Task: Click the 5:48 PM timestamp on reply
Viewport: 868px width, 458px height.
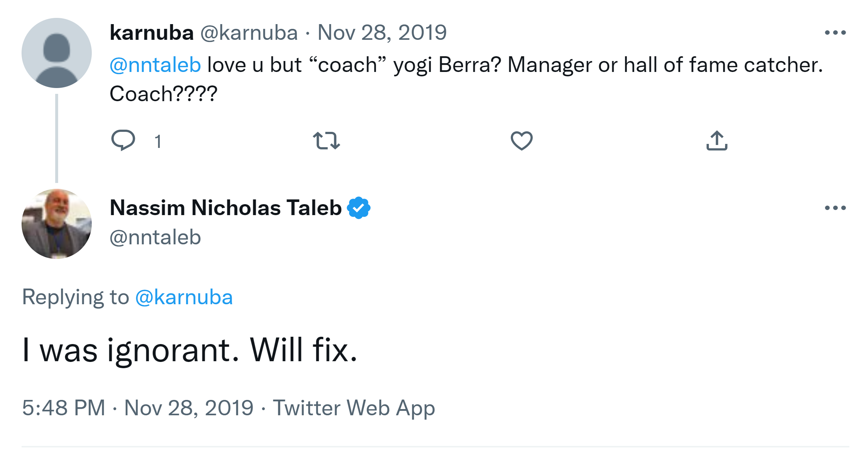Action: pos(64,408)
